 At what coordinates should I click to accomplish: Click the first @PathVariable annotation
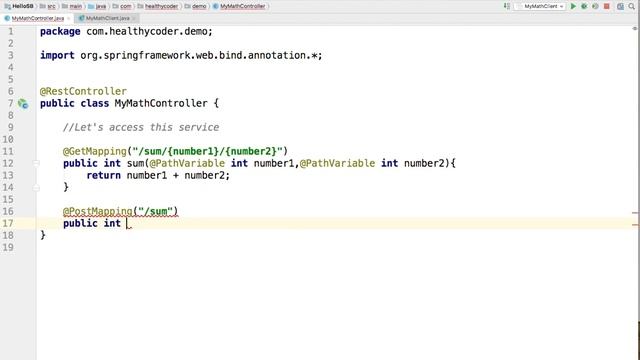[x=187, y=163]
